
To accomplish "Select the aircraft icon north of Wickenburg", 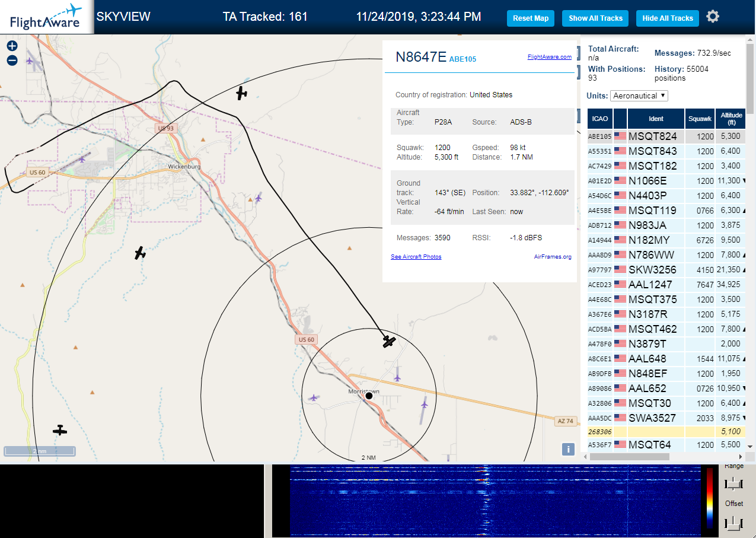I will point(241,93).
